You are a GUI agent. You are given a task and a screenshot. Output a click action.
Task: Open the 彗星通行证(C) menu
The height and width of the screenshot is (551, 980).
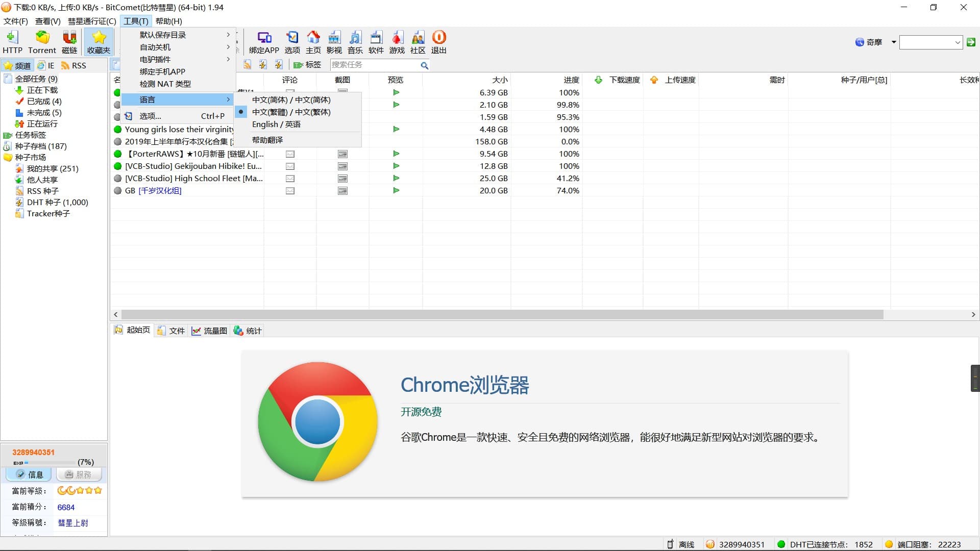click(92, 21)
